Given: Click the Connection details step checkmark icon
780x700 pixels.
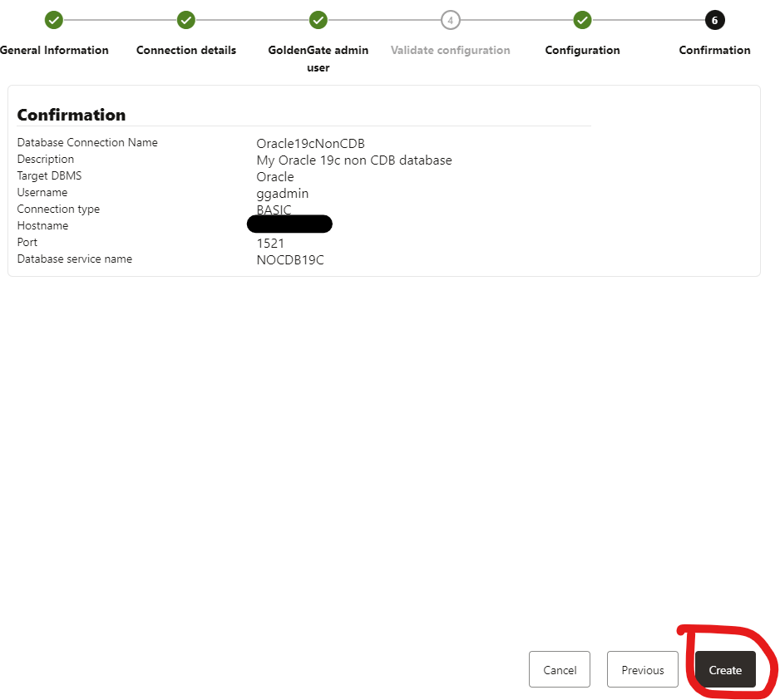Looking at the screenshot, I should coord(186,20).
